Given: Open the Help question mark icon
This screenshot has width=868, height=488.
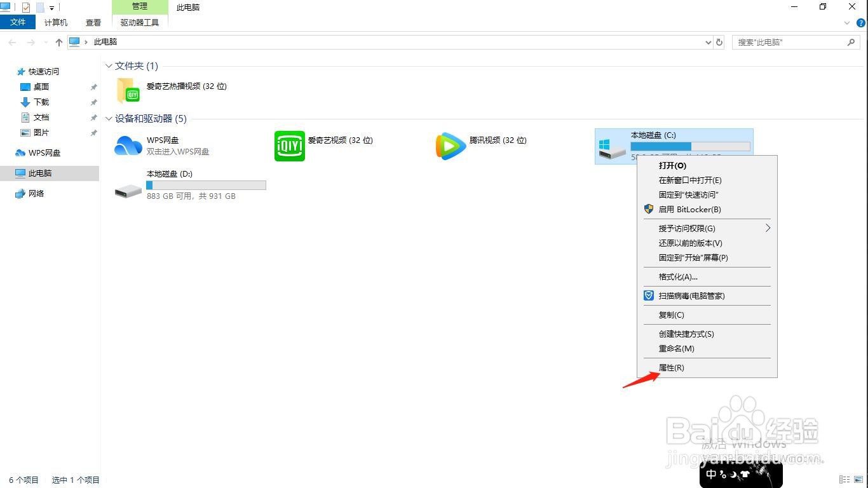Looking at the screenshot, I should coord(862,23).
